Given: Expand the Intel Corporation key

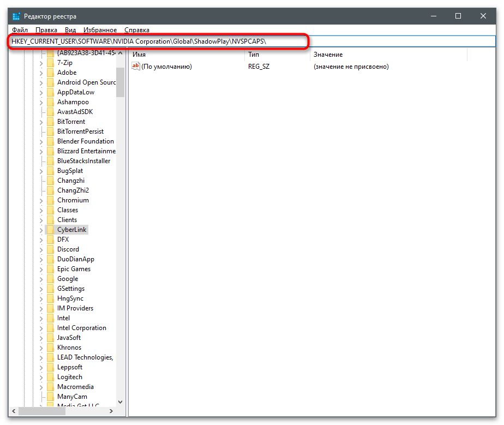Looking at the screenshot, I should pyautogui.click(x=41, y=328).
